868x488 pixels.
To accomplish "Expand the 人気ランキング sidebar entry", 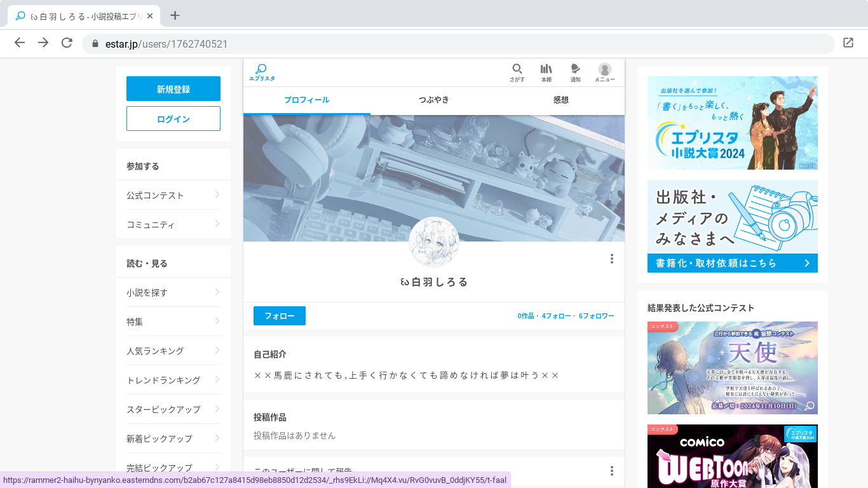I will (x=173, y=351).
